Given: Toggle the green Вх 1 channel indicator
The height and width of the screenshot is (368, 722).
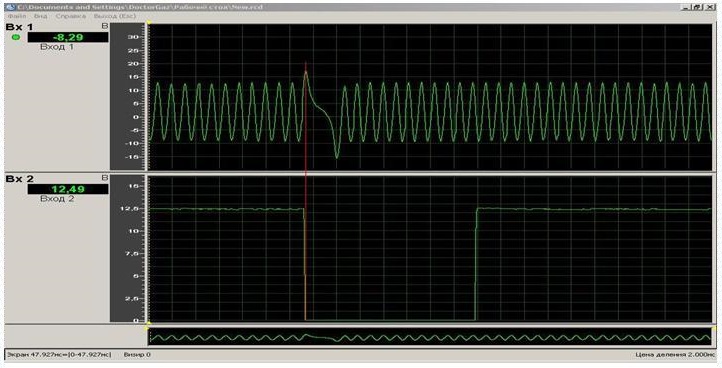Looking at the screenshot, I should click(x=16, y=37).
